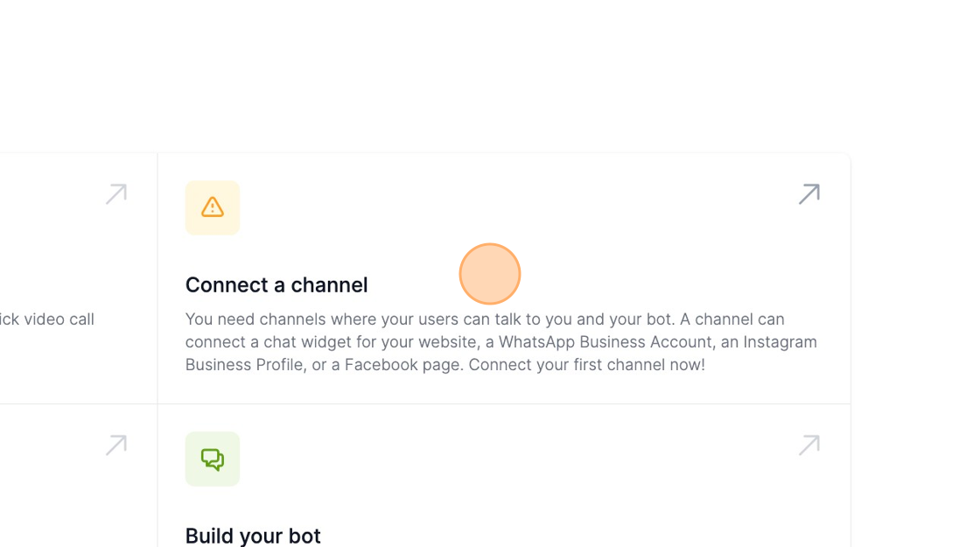Click blank area inside the video call card

tap(52, 245)
